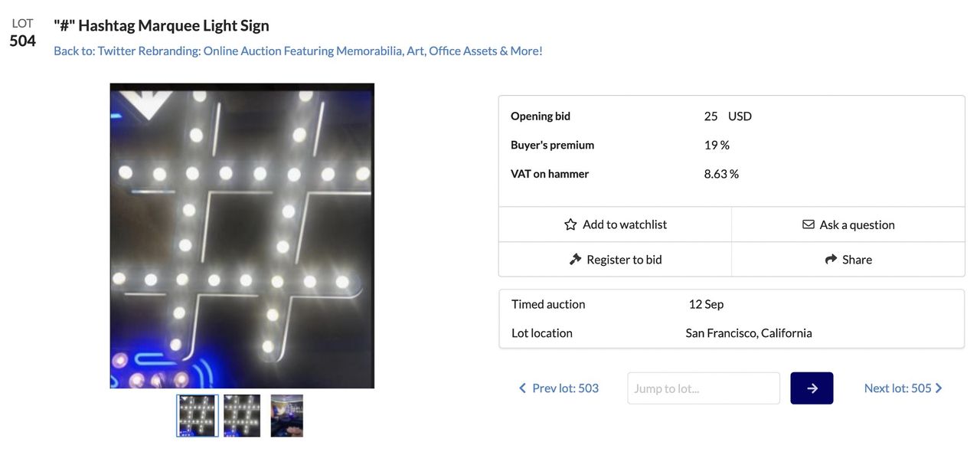This screenshot has height=465, width=980.
Task: Click the main hashtag marquee photo
Action: (242, 235)
